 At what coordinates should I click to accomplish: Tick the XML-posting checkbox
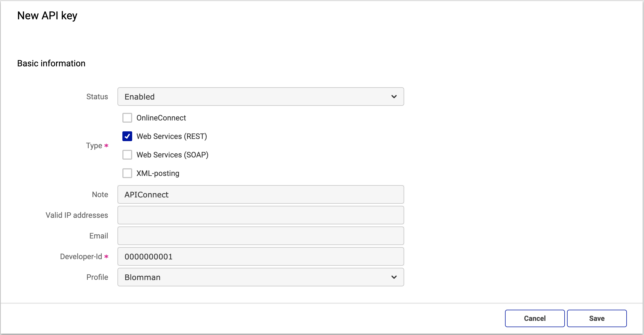[x=127, y=173]
